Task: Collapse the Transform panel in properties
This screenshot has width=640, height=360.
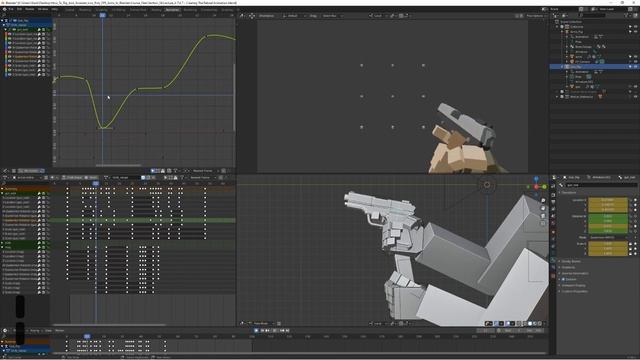Action: click(x=569, y=192)
